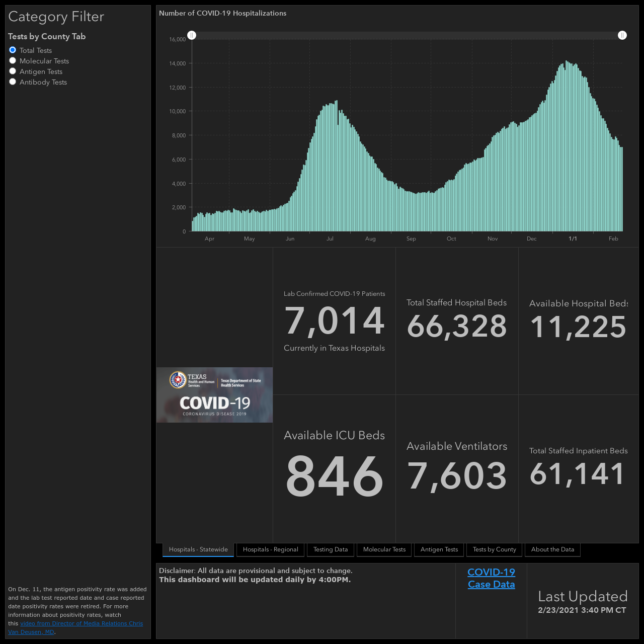The height and width of the screenshot is (644, 644).
Task: Click the left chart range slider handle
Action: (192, 35)
